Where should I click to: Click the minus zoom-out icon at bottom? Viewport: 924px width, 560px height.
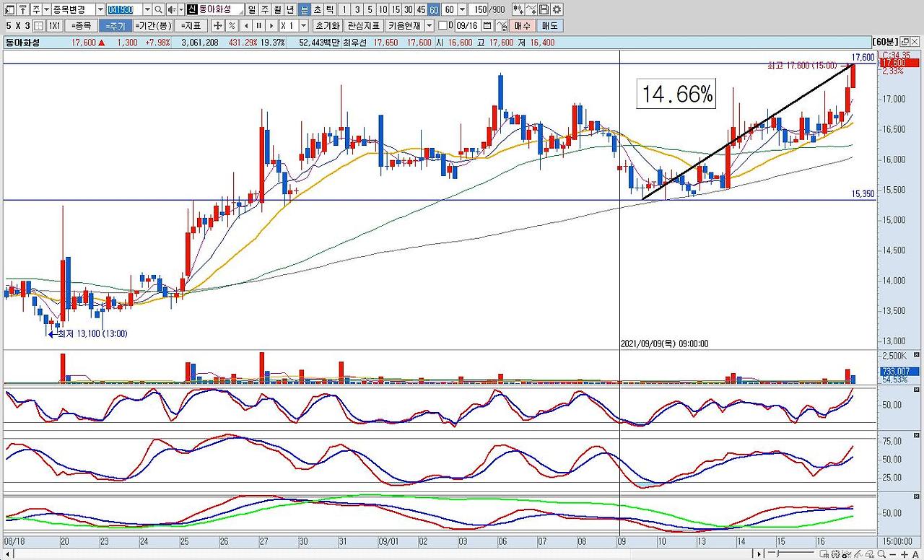pyautogui.click(x=893, y=554)
